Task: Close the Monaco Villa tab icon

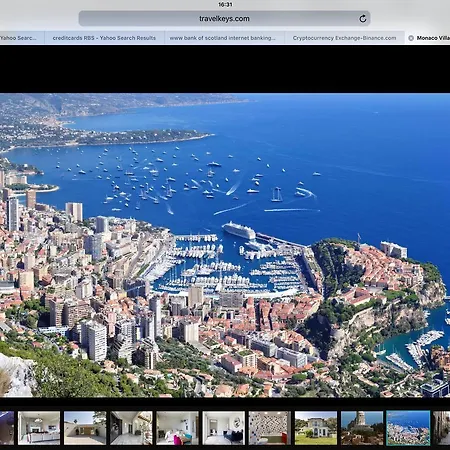Action: [x=411, y=38]
